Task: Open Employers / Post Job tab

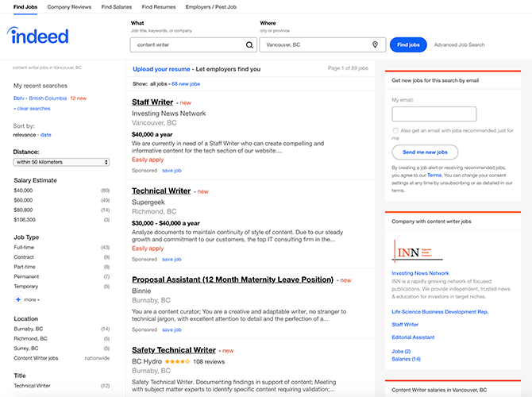Action: pyautogui.click(x=211, y=7)
